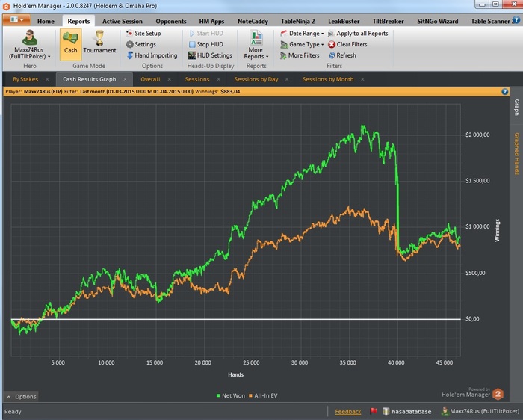Switch to Sessions by Month tab
Image resolution: width=523 pixels, height=420 pixels.
pos(328,79)
